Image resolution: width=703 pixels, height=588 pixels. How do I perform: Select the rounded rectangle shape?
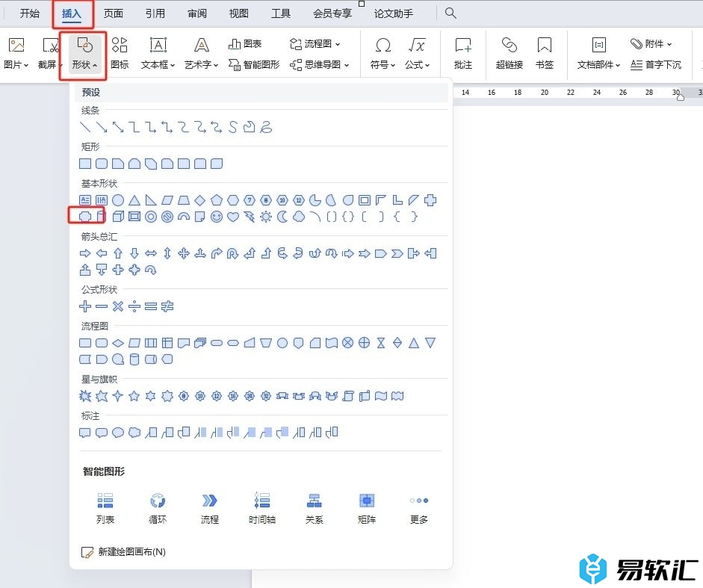point(102,164)
